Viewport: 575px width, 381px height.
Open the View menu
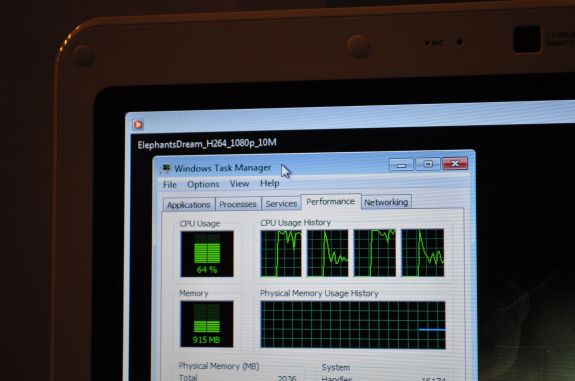tap(239, 183)
